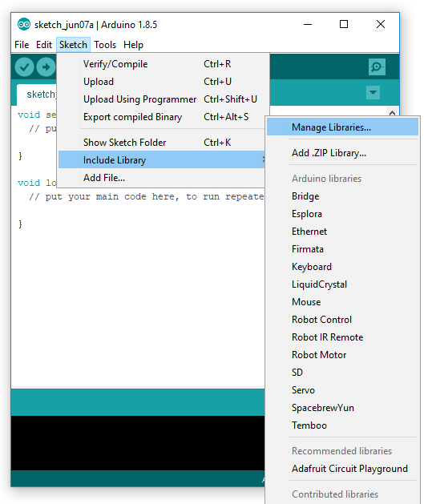Viewport: 432px width, 504px height.
Task: Open the Tools menu
Action: pyautogui.click(x=105, y=45)
